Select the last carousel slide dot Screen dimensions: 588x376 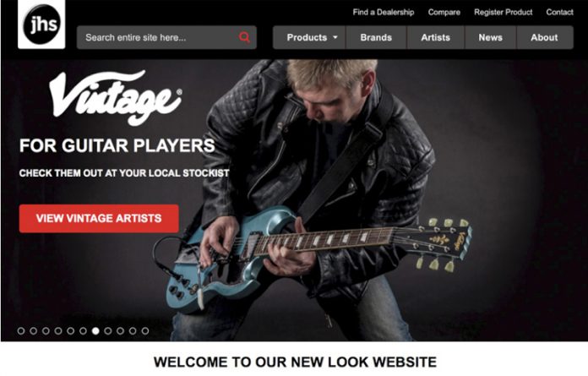point(145,330)
